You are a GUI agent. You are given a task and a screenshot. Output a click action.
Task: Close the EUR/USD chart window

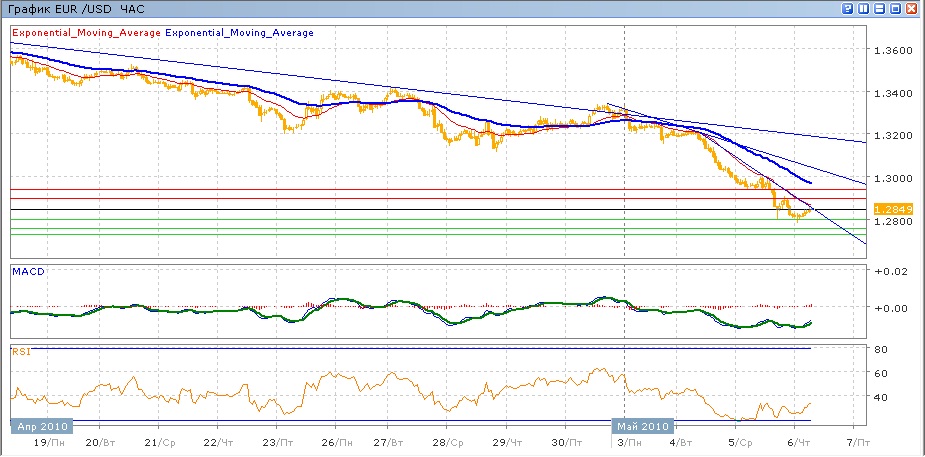click(912, 8)
